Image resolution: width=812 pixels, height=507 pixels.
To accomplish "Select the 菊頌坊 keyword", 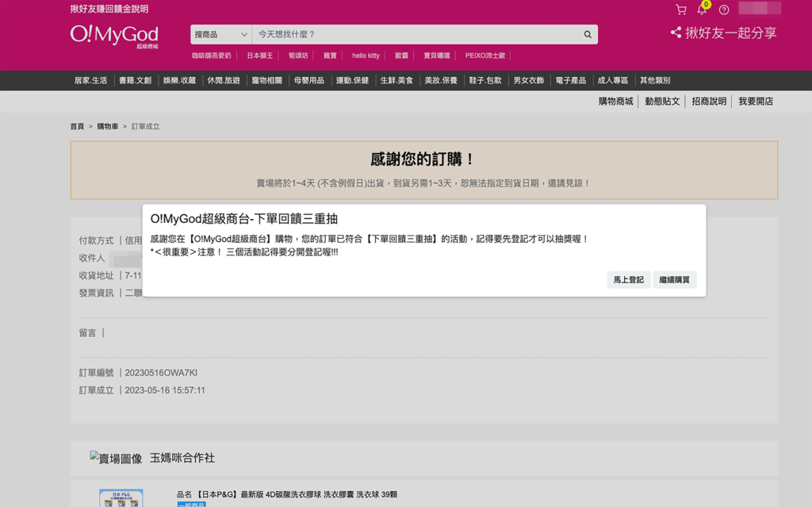I will pos(298,56).
